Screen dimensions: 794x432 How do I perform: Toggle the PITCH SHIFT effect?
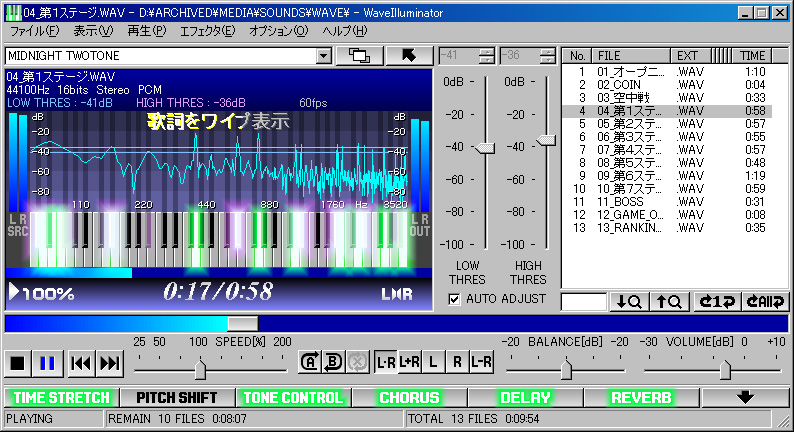177,397
